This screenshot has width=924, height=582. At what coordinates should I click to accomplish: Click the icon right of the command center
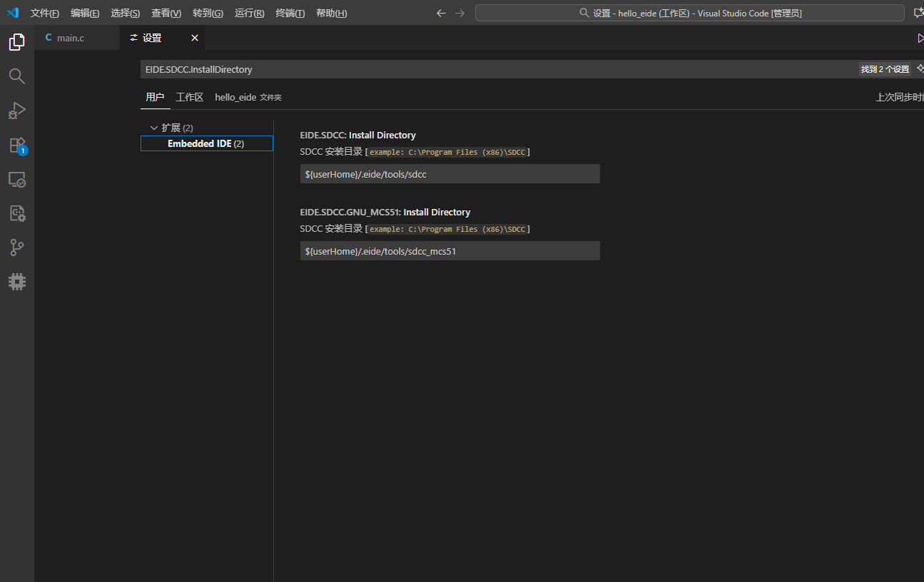coord(918,13)
